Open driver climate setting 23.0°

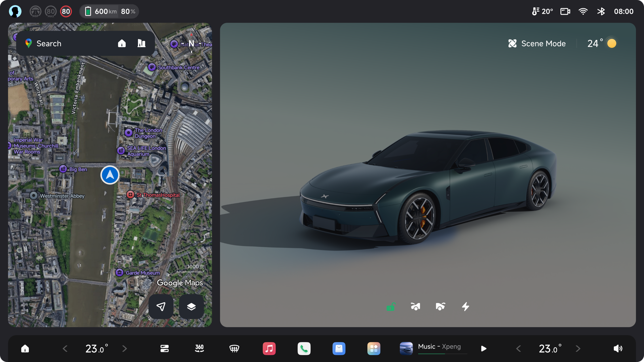(96, 348)
